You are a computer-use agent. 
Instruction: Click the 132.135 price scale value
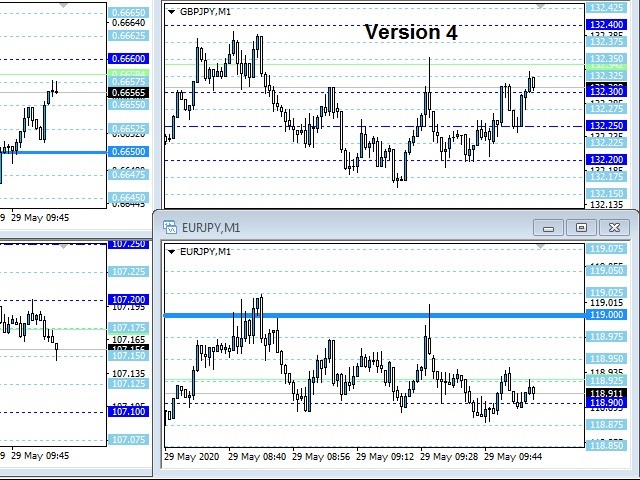(x=607, y=204)
